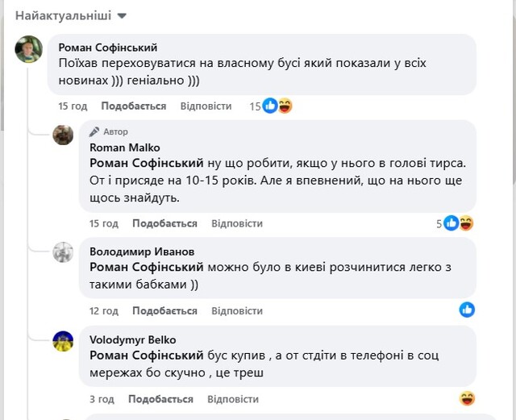The height and width of the screenshot is (420, 516).
Task: Reply to Роман Софінський's top comment
Action: [x=206, y=106]
